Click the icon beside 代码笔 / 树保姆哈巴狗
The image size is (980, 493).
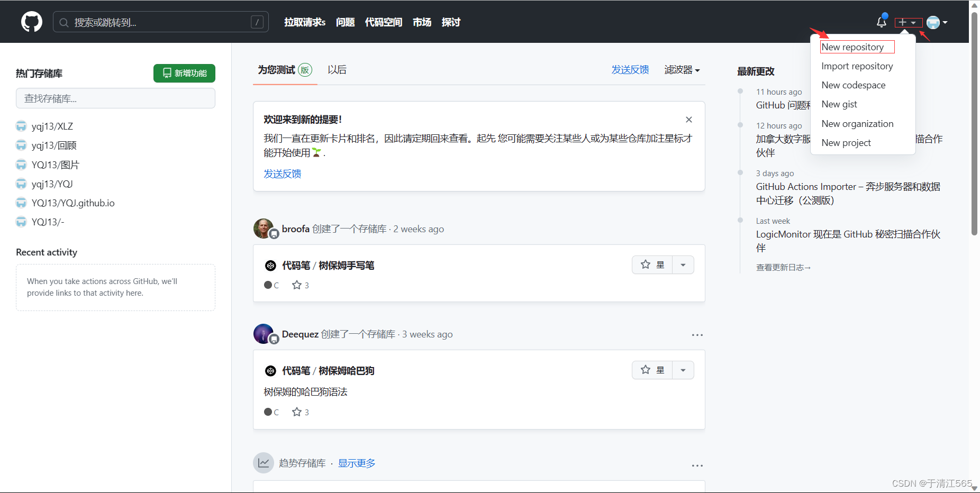point(270,371)
